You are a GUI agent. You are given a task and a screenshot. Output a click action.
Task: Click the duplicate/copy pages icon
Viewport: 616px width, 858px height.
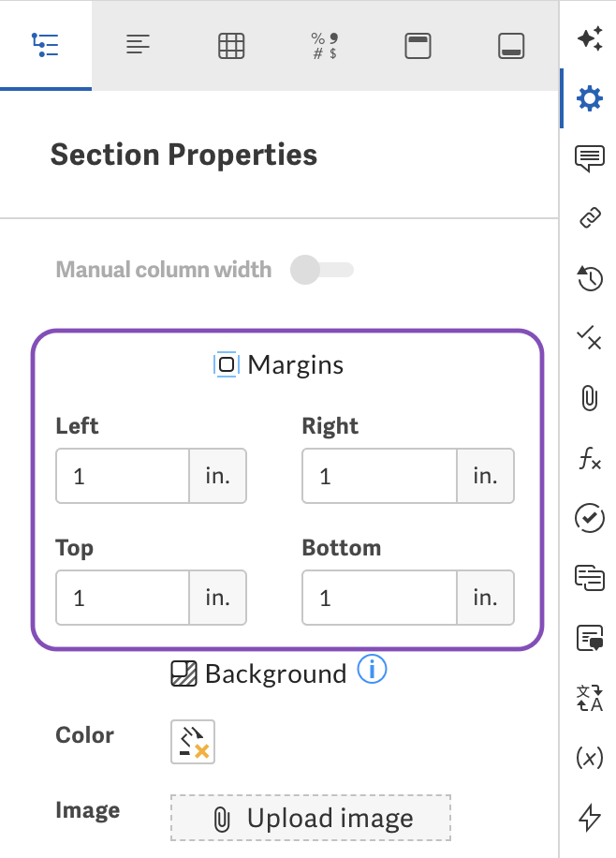[x=589, y=578]
